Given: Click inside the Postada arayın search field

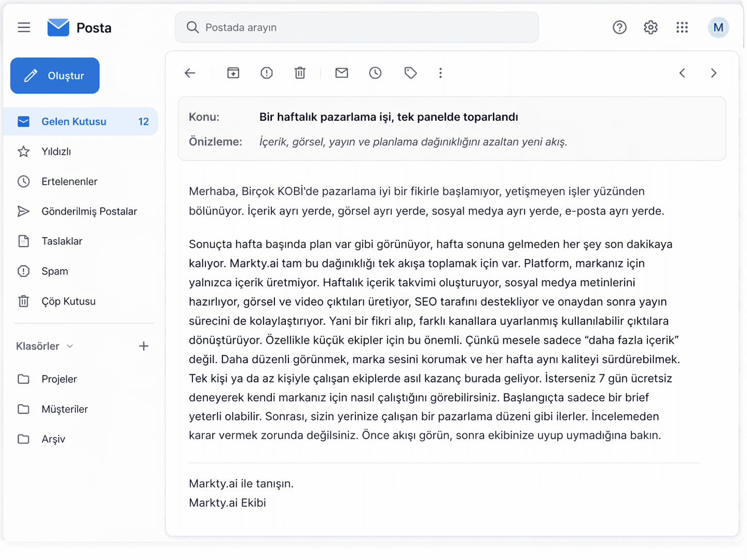Looking at the screenshot, I should 356,27.
